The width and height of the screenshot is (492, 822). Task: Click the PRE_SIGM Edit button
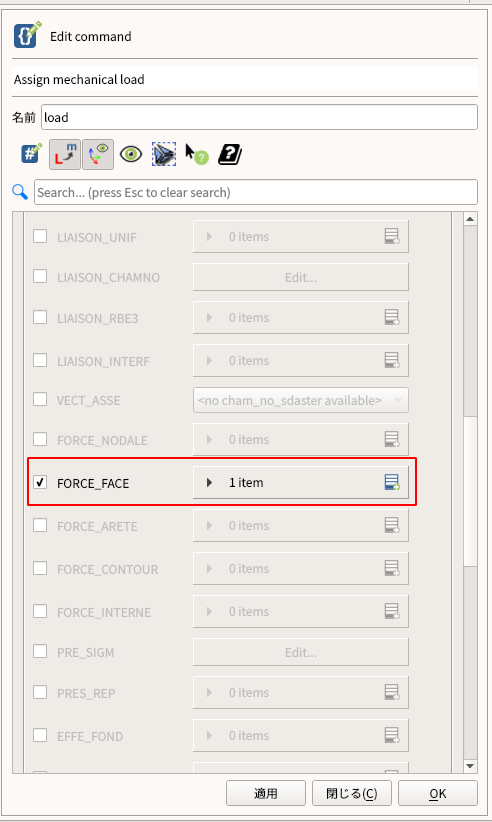(x=301, y=652)
